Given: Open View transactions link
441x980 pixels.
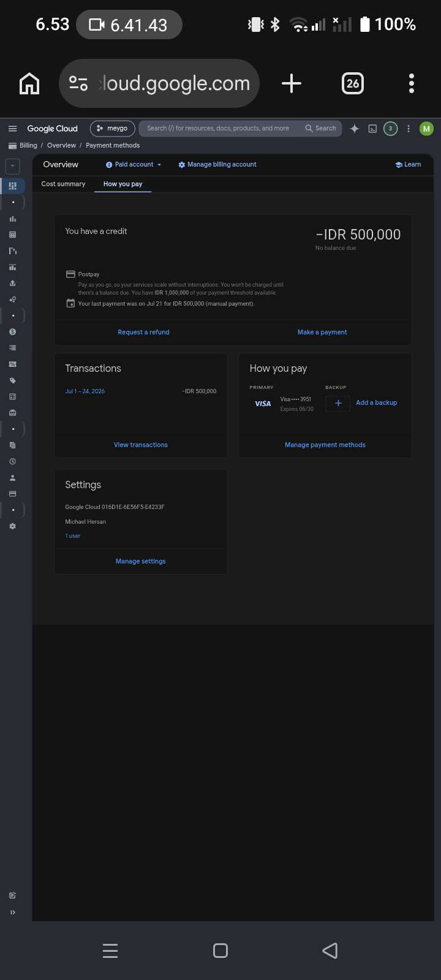Looking at the screenshot, I should click(x=141, y=445).
